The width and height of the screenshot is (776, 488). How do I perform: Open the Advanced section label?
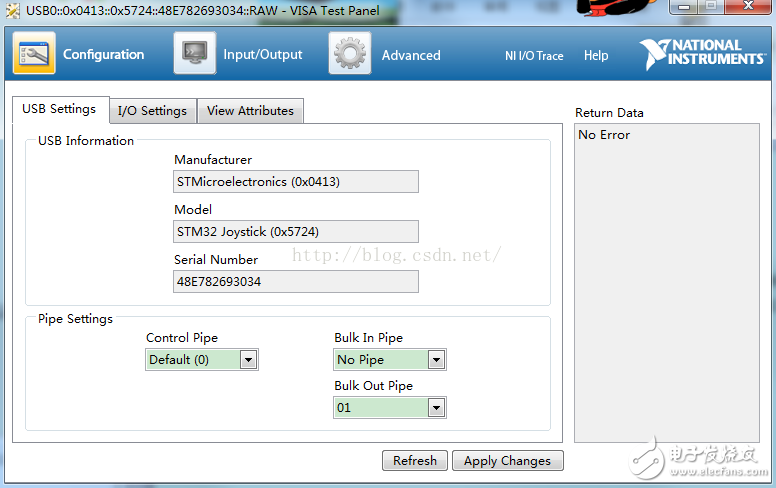tap(411, 55)
